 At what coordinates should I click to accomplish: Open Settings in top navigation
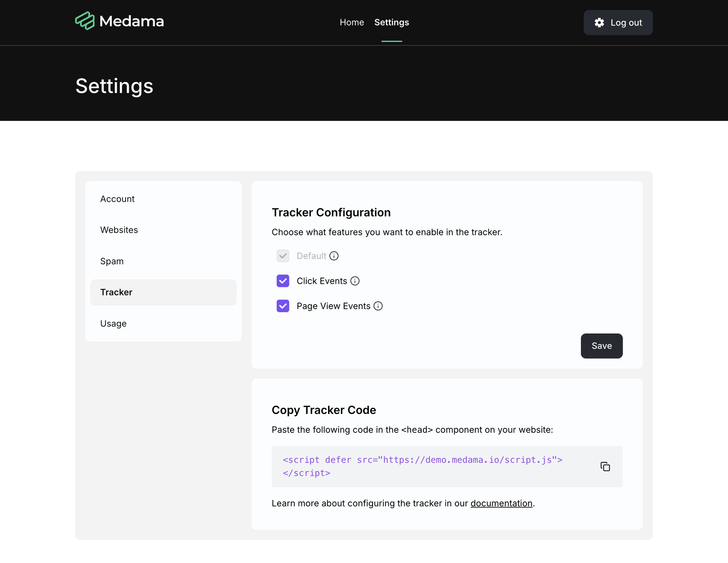click(392, 22)
